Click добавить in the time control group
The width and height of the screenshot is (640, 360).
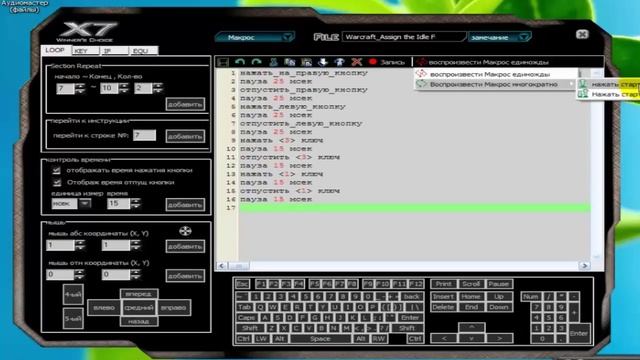(185, 204)
